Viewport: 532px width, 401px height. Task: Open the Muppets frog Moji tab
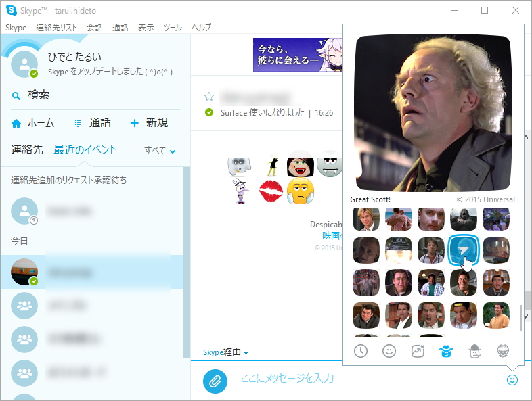pos(503,351)
